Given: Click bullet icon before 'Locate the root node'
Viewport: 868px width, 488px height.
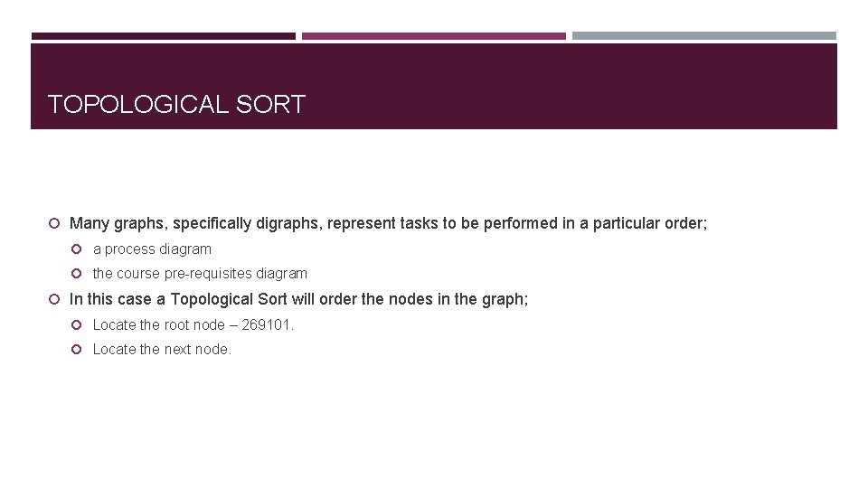Looking at the screenshot, I should coord(76,324).
